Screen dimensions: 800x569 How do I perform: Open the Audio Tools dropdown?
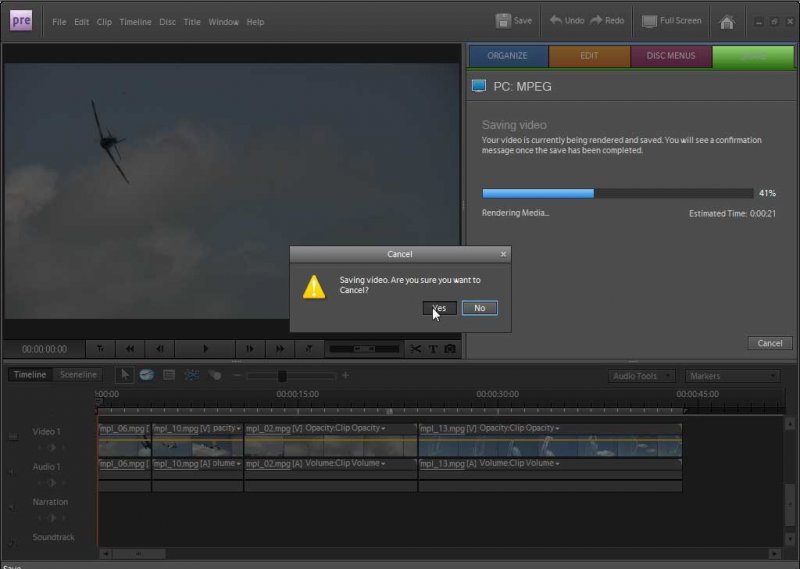[x=640, y=376]
